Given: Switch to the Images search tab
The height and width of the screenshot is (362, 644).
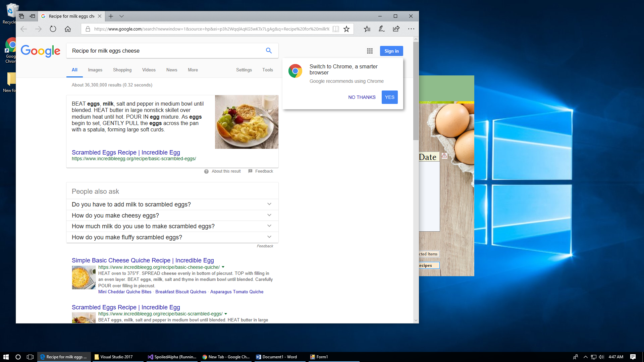Looking at the screenshot, I should coord(95,70).
